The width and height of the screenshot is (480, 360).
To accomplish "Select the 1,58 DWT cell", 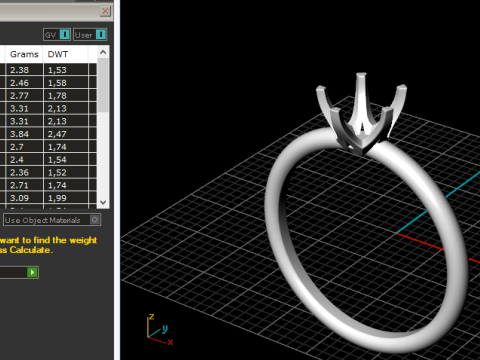I will click(x=66, y=83).
